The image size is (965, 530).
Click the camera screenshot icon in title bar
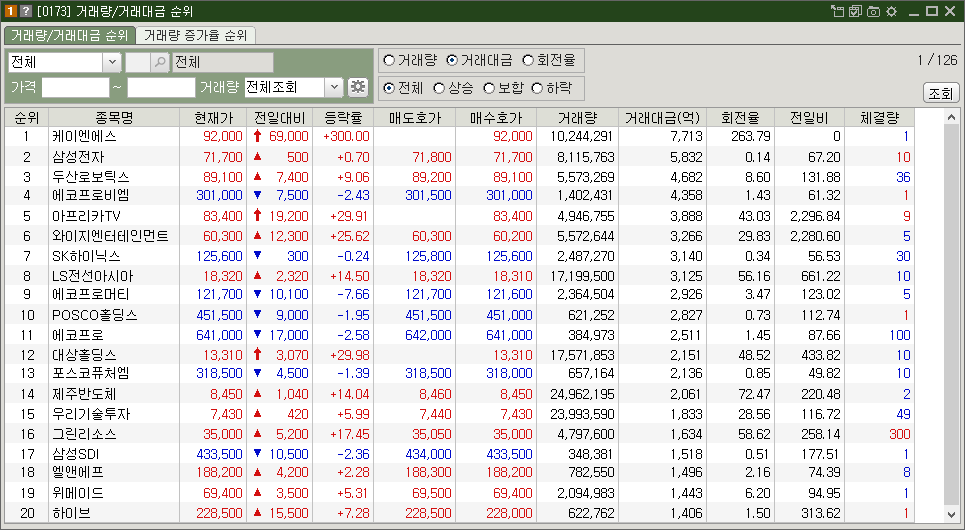(873, 11)
